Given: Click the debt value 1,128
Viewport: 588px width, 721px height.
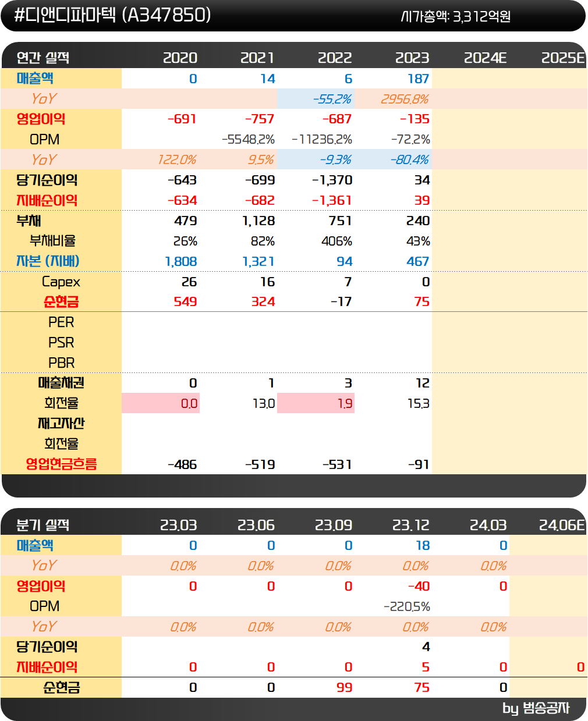Looking at the screenshot, I should click(258, 221).
